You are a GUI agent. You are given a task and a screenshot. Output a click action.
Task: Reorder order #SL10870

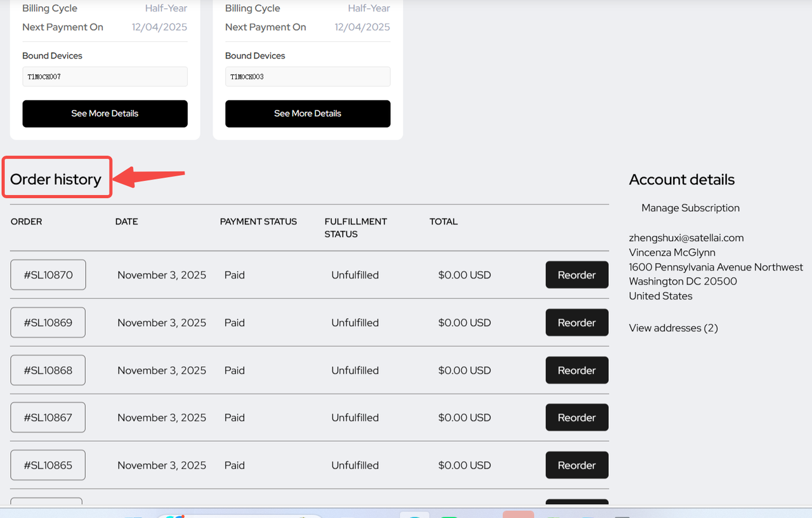click(x=576, y=275)
